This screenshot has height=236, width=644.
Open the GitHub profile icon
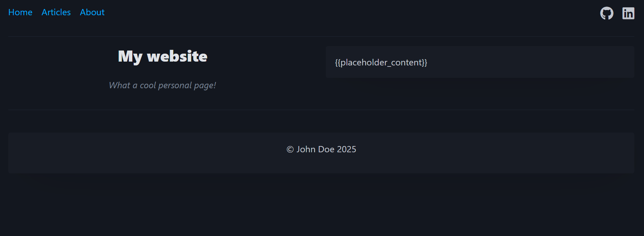607,13
